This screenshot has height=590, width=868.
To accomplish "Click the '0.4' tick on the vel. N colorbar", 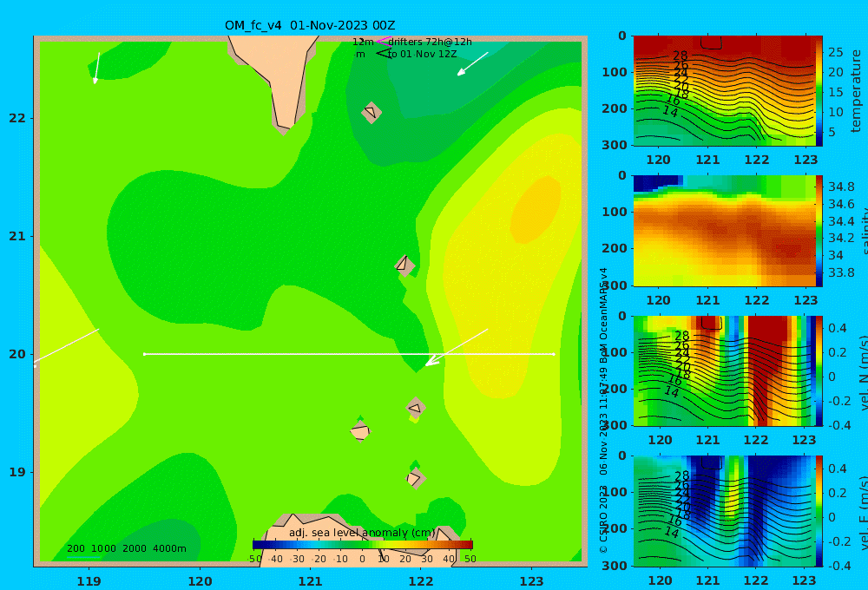I will (x=838, y=328).
